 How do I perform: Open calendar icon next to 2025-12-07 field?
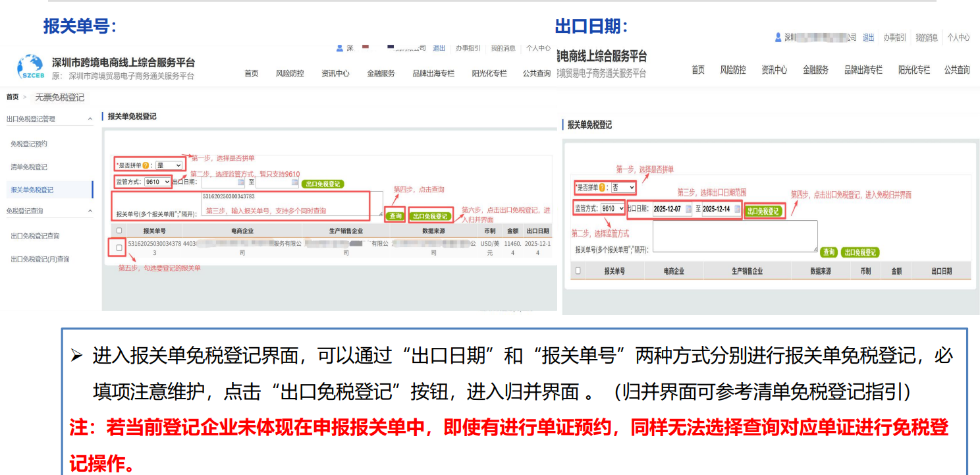pyautogui.click(x=688, y=210)
